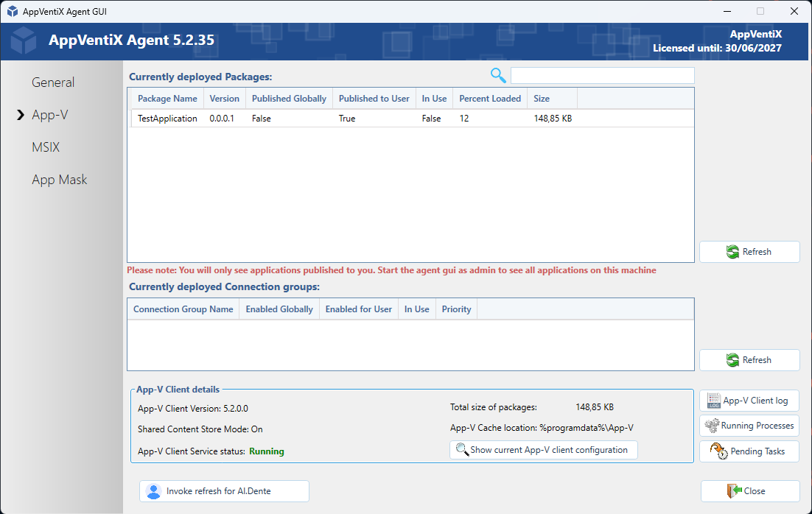
Task: Sort packages by the In Use column
Action: coord(434,99)
